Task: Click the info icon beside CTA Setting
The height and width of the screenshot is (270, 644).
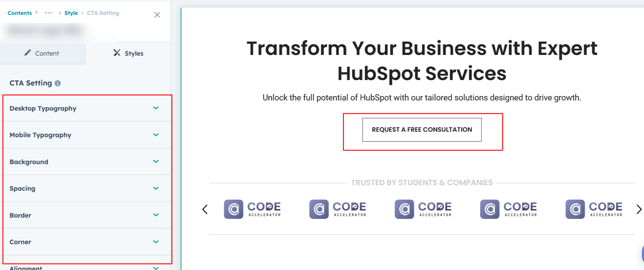Action: coord(58,83)
